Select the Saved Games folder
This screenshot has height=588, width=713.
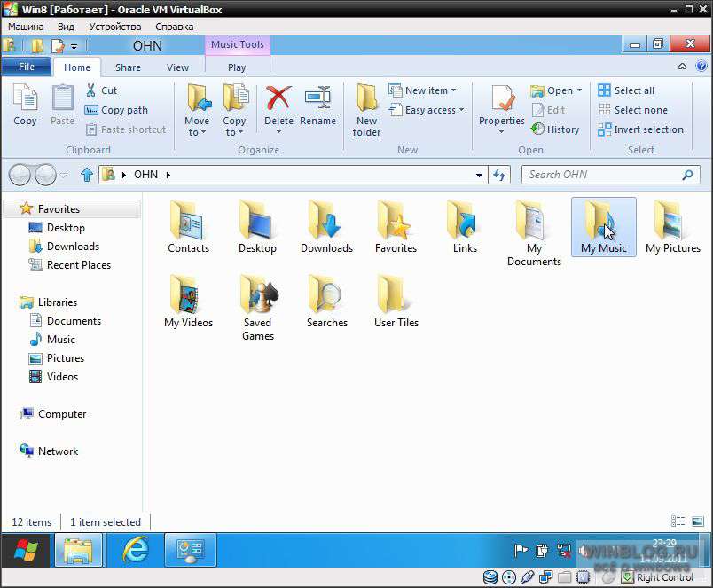258,308
